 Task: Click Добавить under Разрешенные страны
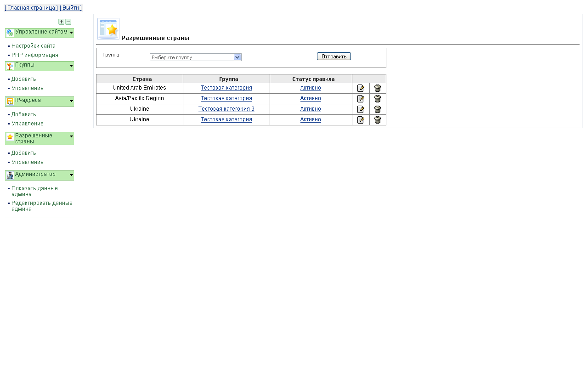point(24,153)
